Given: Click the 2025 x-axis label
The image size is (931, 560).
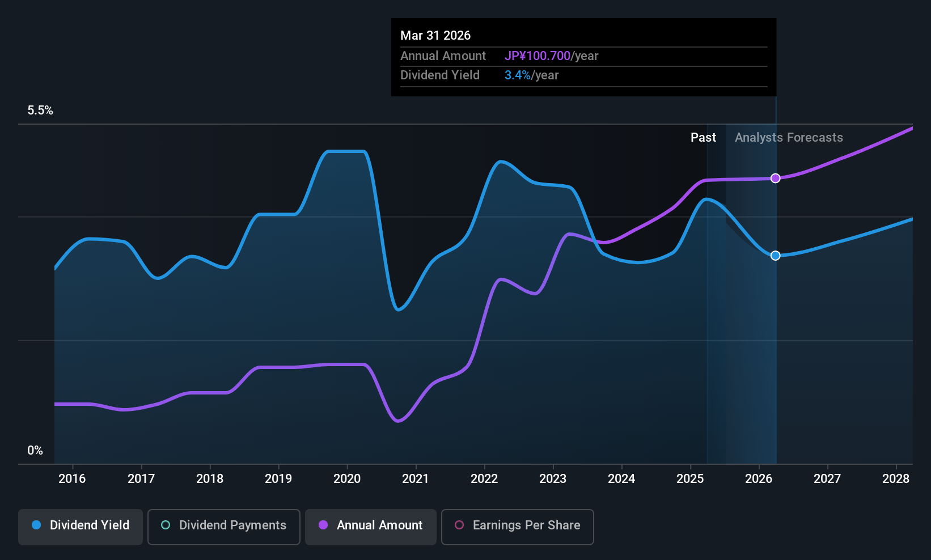Looking at the screenshot, I should click(690, 479).
